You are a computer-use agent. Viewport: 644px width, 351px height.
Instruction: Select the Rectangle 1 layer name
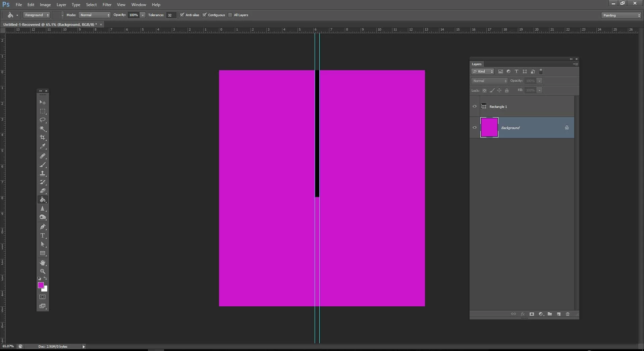click(x=498, y=107)
